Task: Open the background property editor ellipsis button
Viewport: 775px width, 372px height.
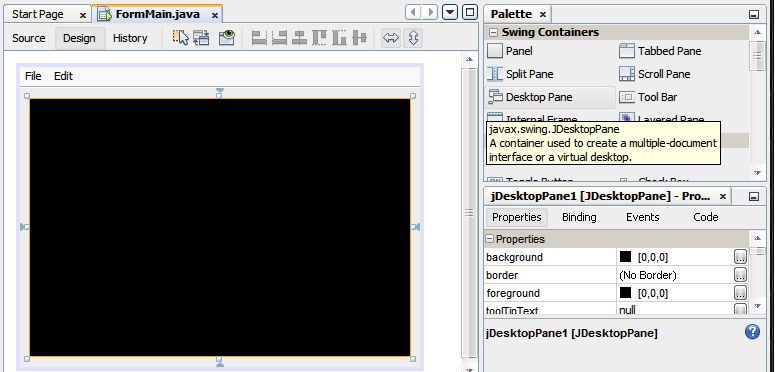Action: (740, 257)
